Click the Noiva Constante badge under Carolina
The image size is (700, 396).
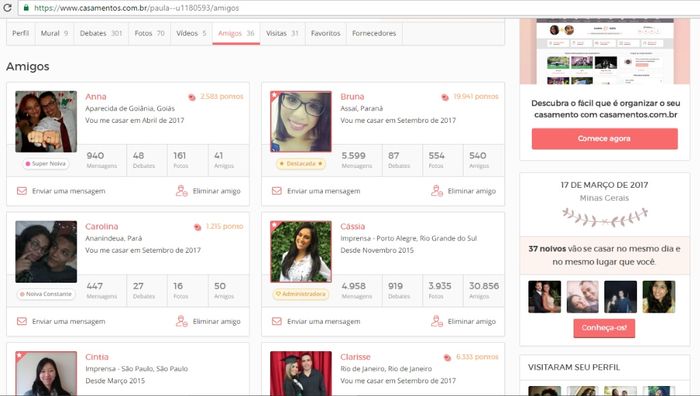(x=46, y=294)
